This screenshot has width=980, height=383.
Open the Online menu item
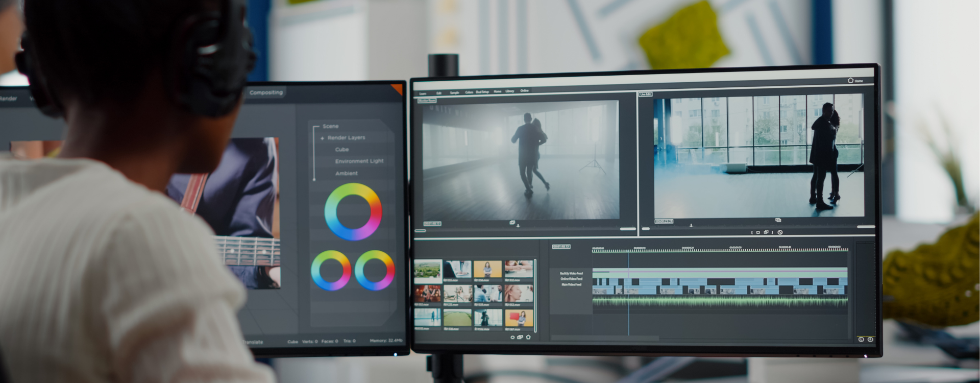tap(524, 90)
